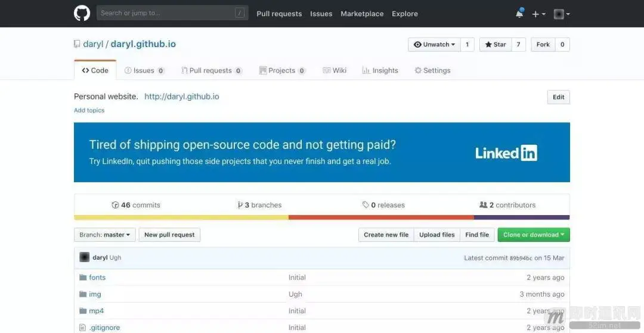Switch to the repository Pull requests tab
The image size is (644, 333).
[x=212, y=70]
